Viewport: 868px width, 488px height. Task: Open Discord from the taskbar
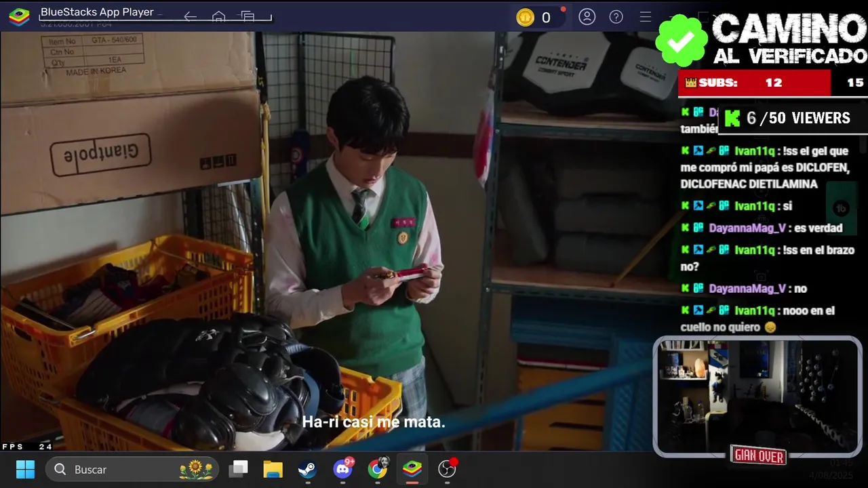tap(343, 469)
